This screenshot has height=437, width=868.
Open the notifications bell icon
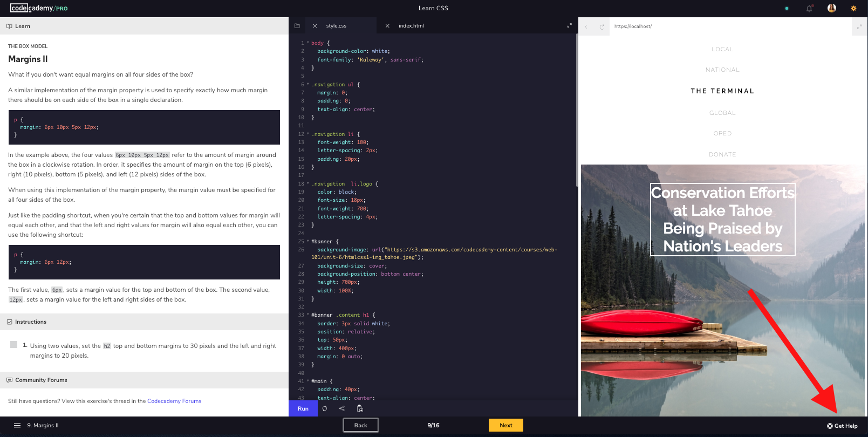tap(809, 9)
